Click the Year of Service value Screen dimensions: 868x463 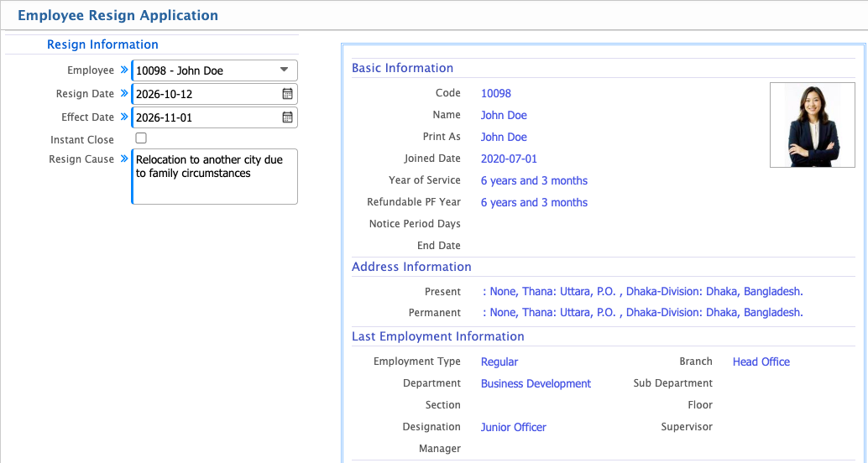(x=534, y=181)
